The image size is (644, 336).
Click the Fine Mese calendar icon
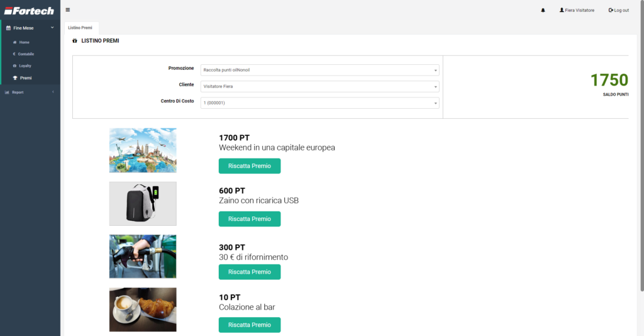tap(8, 28)
